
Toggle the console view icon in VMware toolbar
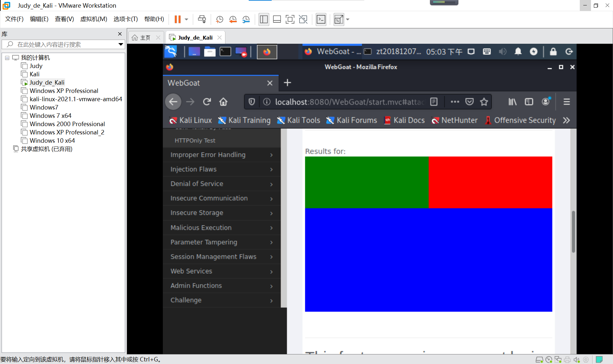(321, 19)
